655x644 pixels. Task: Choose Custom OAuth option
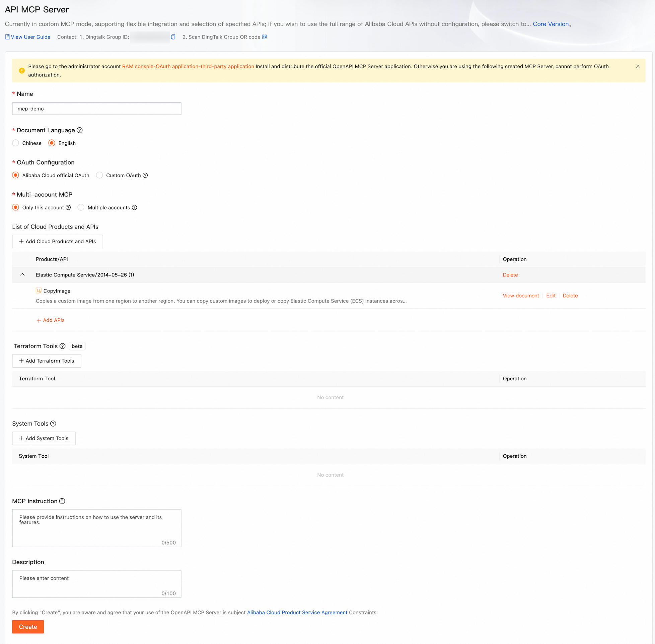99,175
